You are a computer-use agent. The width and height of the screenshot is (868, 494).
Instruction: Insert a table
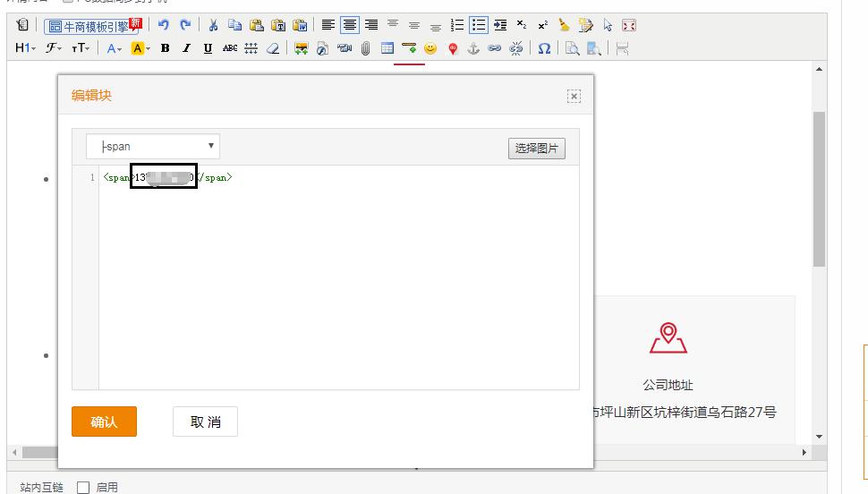(x=387, y=48)
